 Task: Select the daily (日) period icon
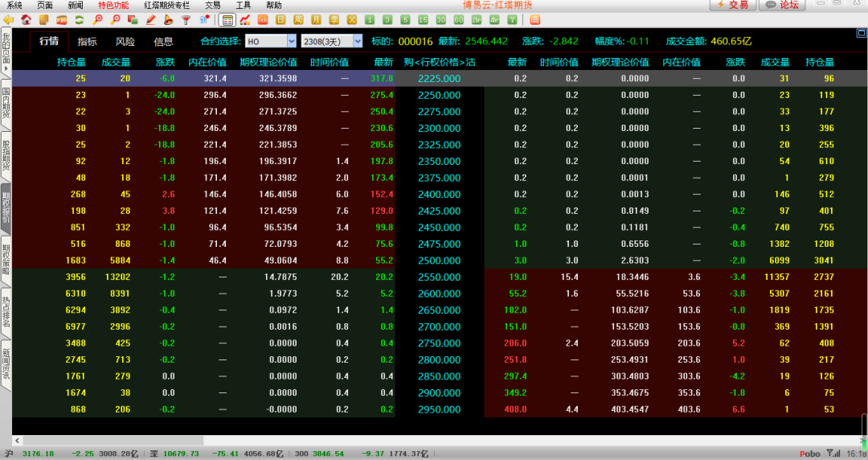coord(280,19)
